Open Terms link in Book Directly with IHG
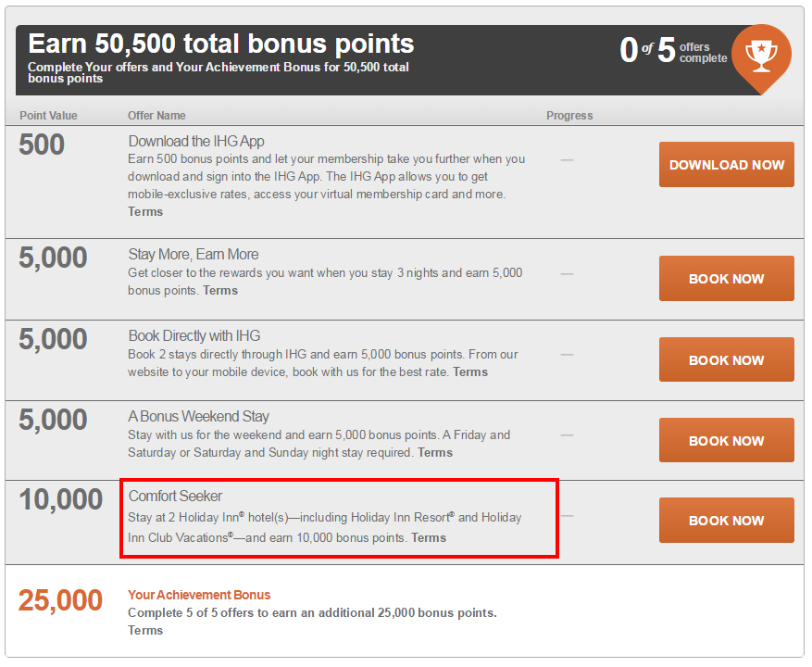The width and height of the screenshot is (812, 667). coord(470,371)
